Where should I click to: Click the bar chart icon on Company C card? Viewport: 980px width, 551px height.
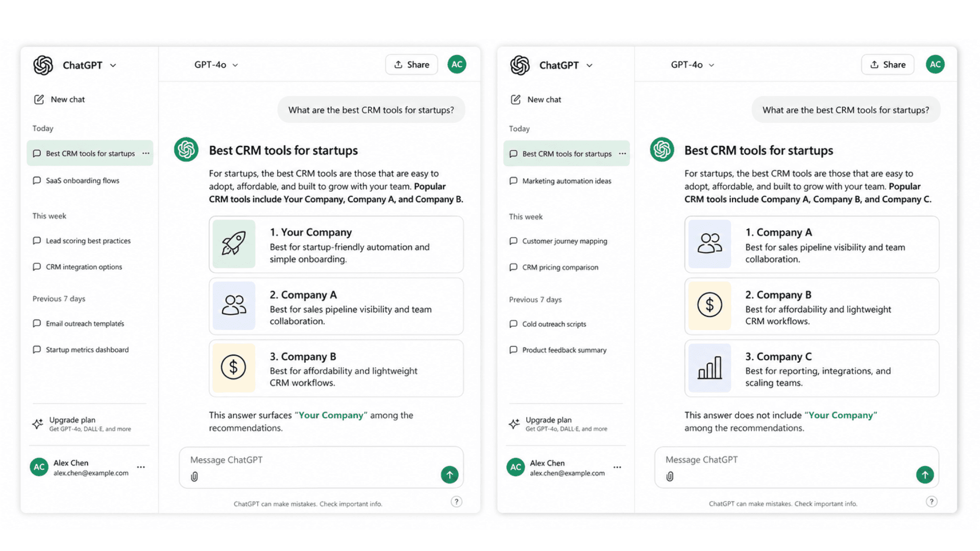(709, 367)
